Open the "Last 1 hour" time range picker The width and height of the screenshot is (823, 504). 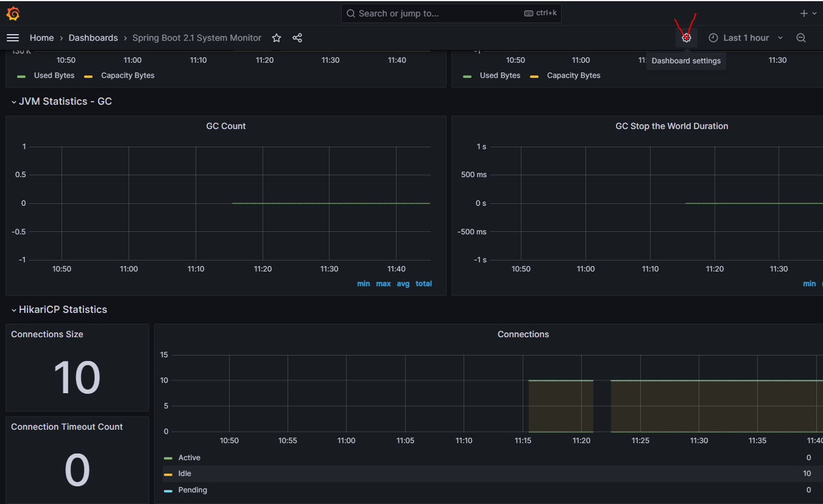tap(746, 38)
